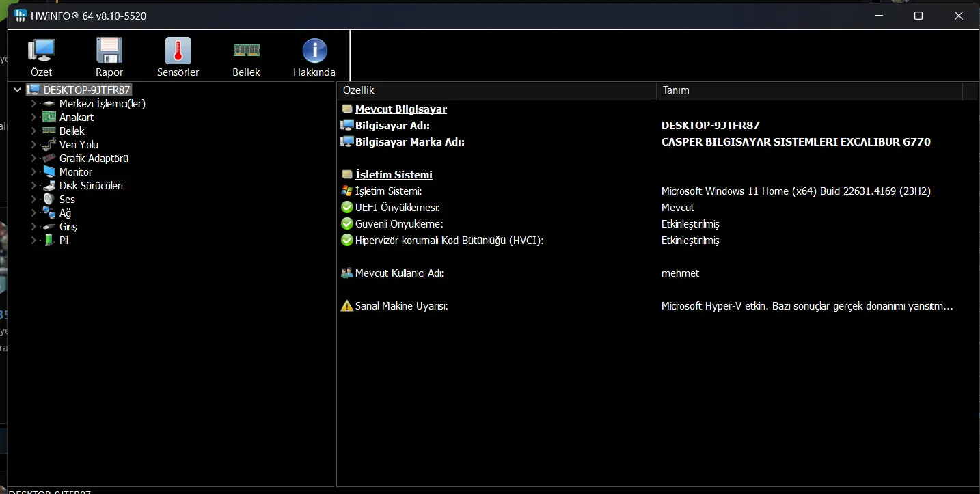Collapse the DESKTOP-9JTFR87 root node

(18, 90)
